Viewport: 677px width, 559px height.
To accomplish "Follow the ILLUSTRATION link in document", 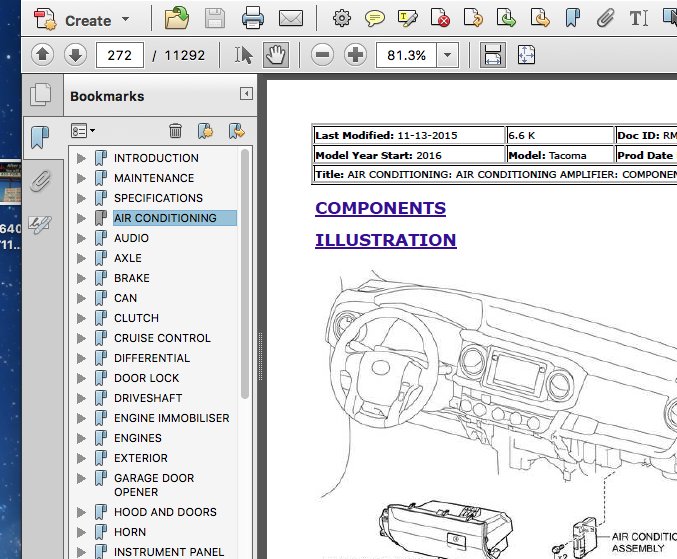I will 386,240.
